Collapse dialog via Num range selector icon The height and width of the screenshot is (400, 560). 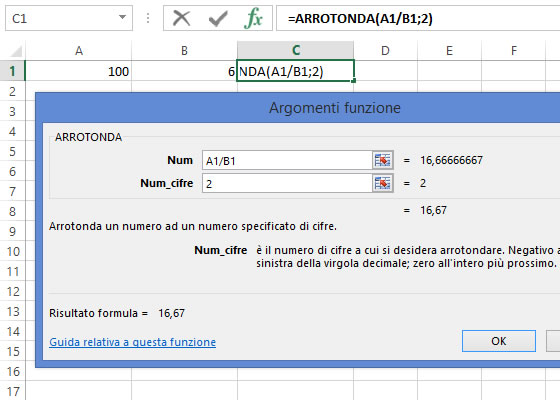[x=382, y=160]
